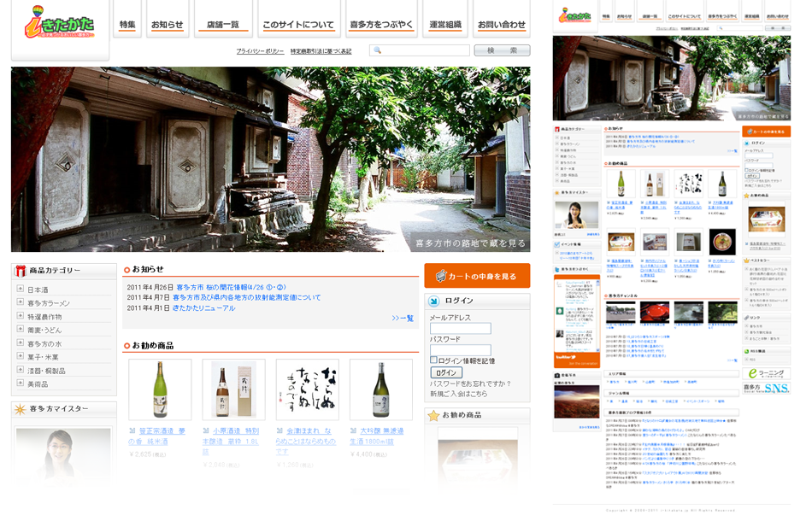Click the green sake bottle product image
The width and height of the screenshot is (812, 515).
point(160,389)
